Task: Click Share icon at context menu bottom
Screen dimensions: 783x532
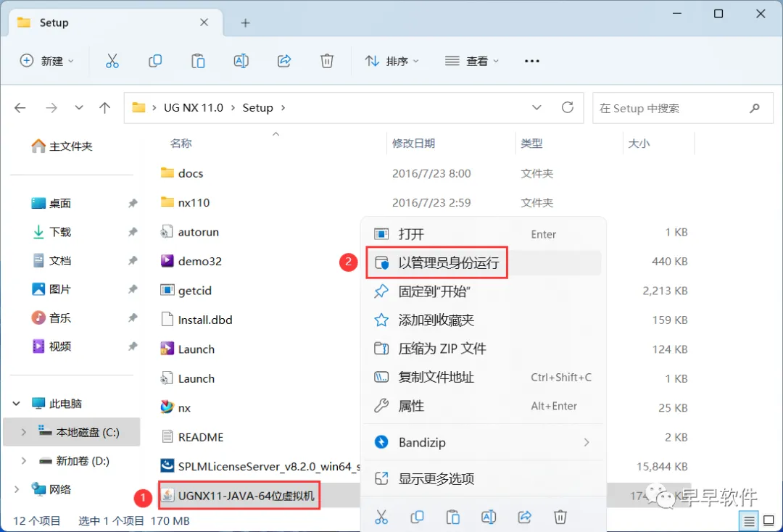Action: 524,517
